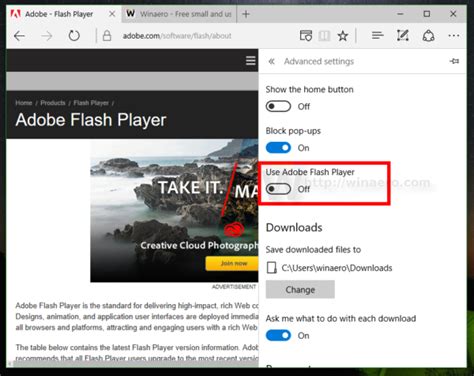Enable Use Adobe Flash Player switch
Viewport: 474px width, 376px height.
[278, 189]
